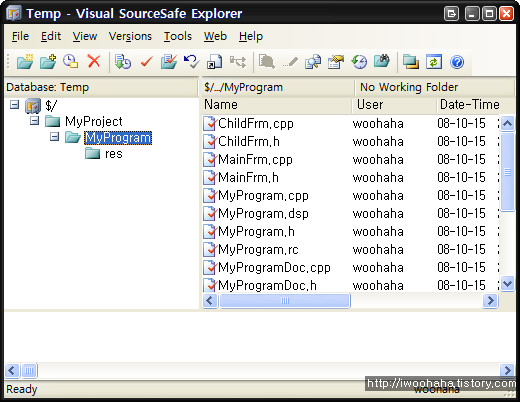520x402 pixels.
Task: Click the red X Delete icon
Action: pyautogui.click(x=94, y=62)
